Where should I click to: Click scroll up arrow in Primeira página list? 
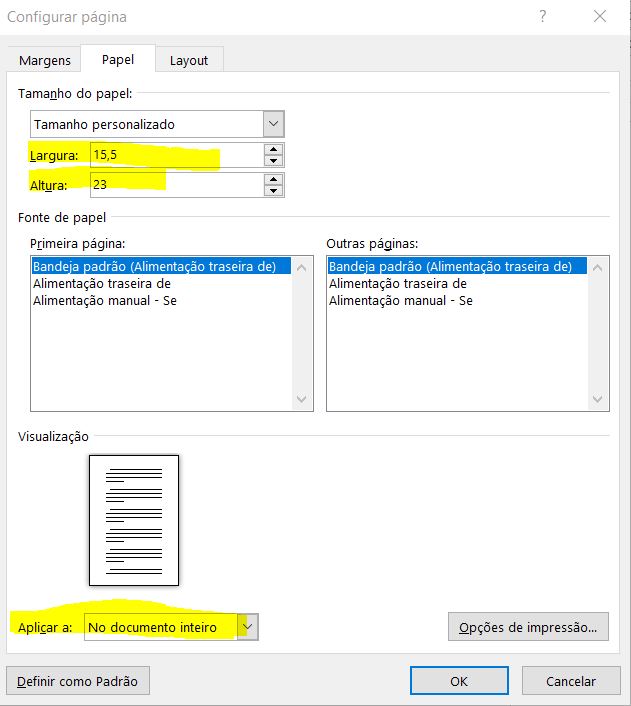coord(302,268)
